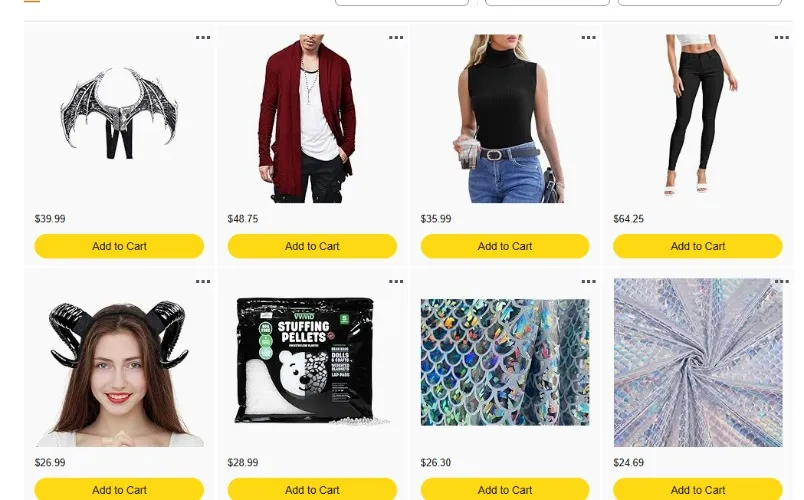This screenshot has height=500, width=804.
Task: Add the $26.30 mermaid fabric to cart
Action: tap(505, 489)
